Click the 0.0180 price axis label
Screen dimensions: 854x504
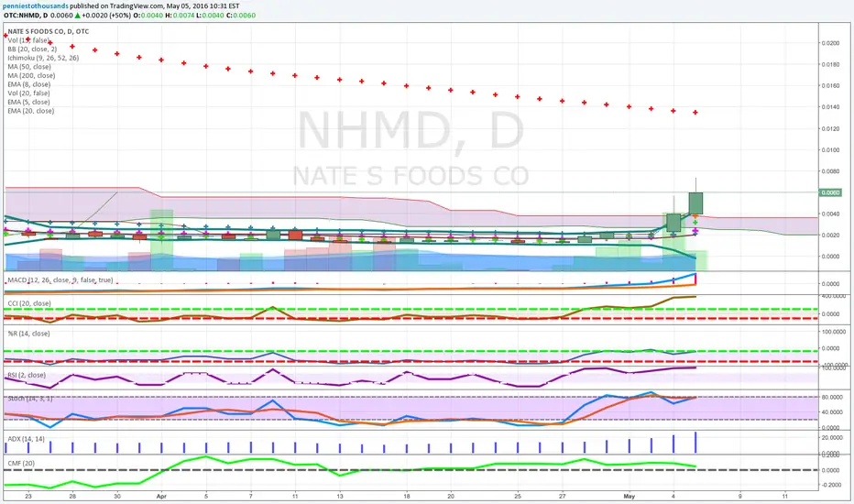830,64
